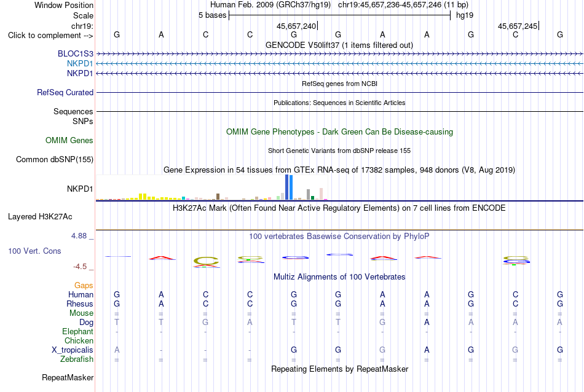Click the tallest blue GTEx expression bar
The width and height of the screenshot is (584, 392).
point(287,187)
